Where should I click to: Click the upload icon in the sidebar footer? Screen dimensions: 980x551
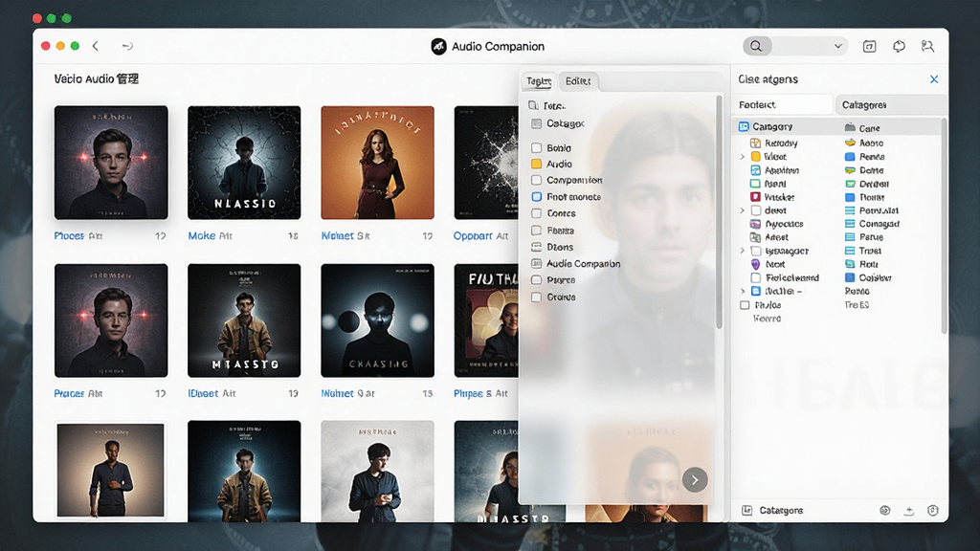[x=909, y=511]
